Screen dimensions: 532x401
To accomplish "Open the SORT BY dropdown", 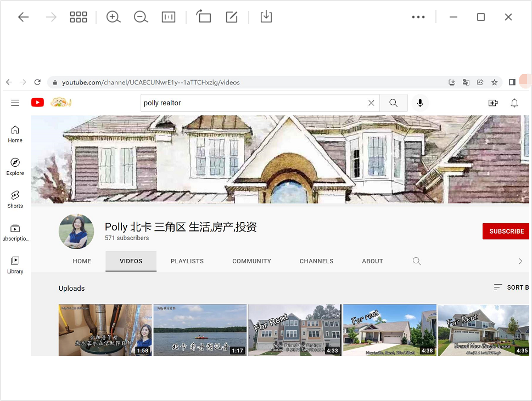I will [511, 287].
